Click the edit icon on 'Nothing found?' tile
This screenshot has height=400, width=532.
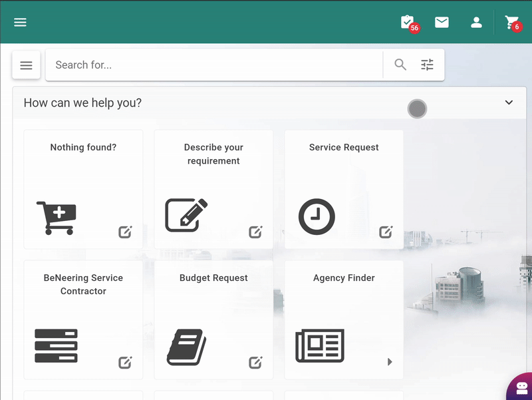(x=125, y=232)
